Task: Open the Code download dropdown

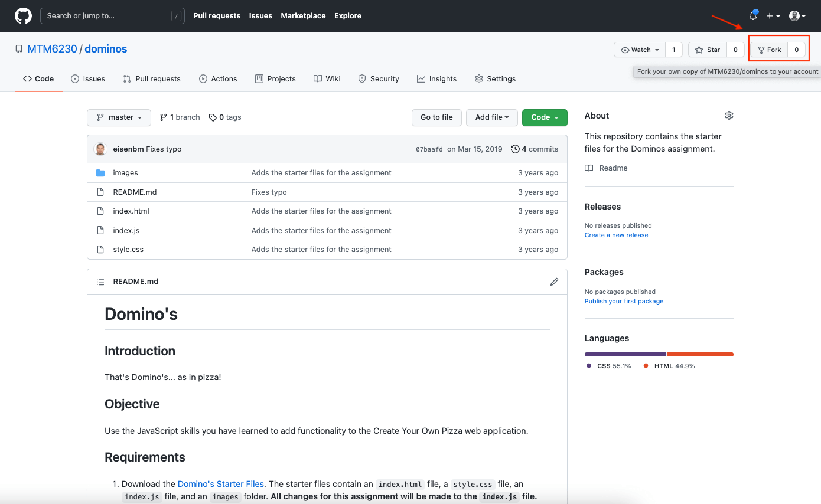Action: pyautogui.click(x=544, y=117)
